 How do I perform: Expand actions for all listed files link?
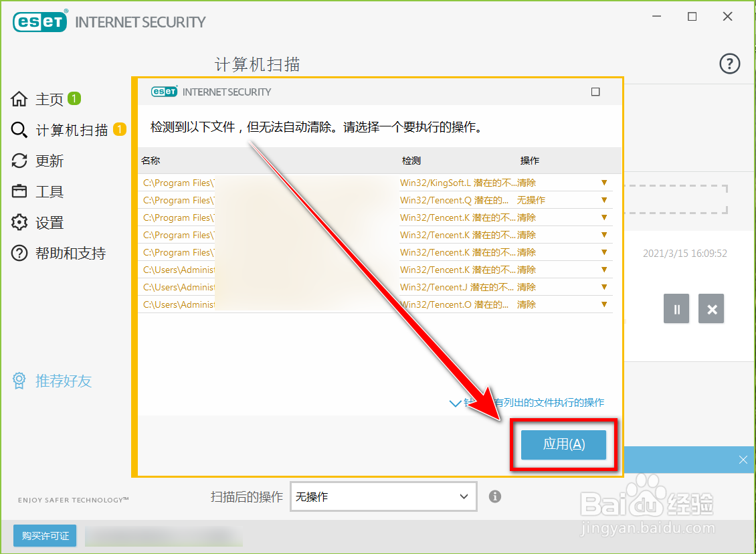point(527,403)
